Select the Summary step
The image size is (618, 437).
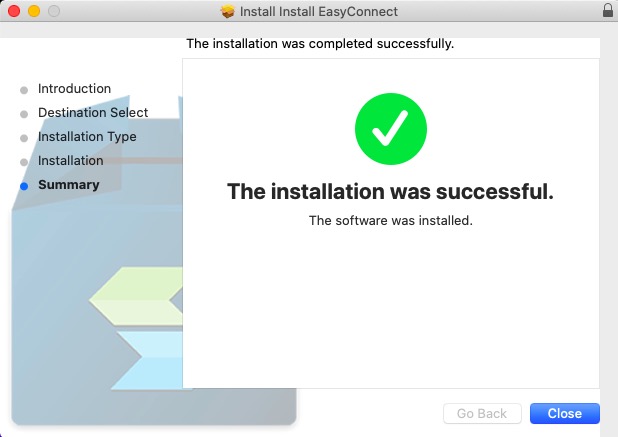coord(69,185)
